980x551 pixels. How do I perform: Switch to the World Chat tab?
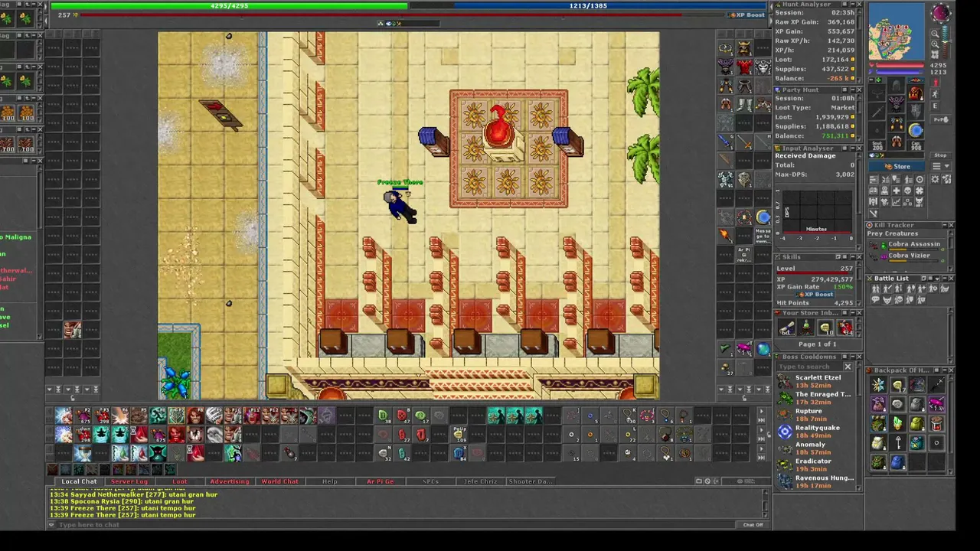(x=280, y=481)
